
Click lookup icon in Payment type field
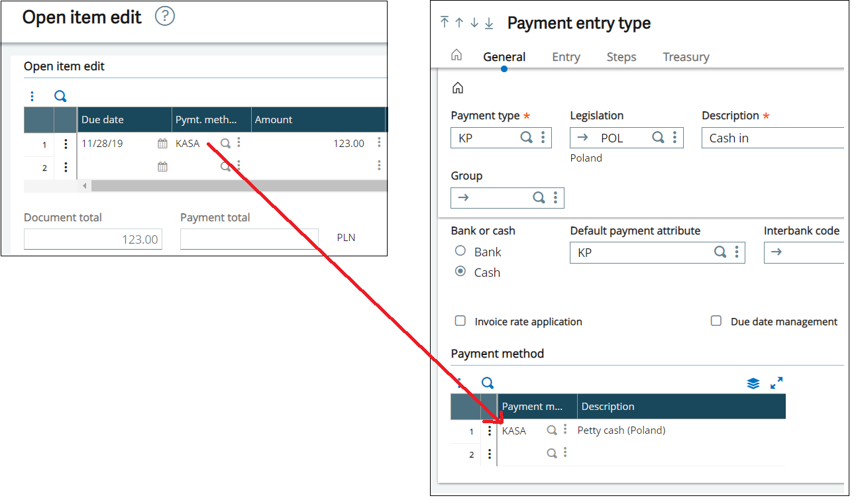tap(526, 138)
